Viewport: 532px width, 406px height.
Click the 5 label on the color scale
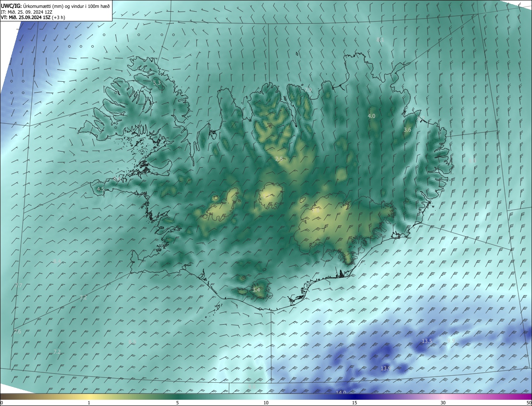coord(177,403)
